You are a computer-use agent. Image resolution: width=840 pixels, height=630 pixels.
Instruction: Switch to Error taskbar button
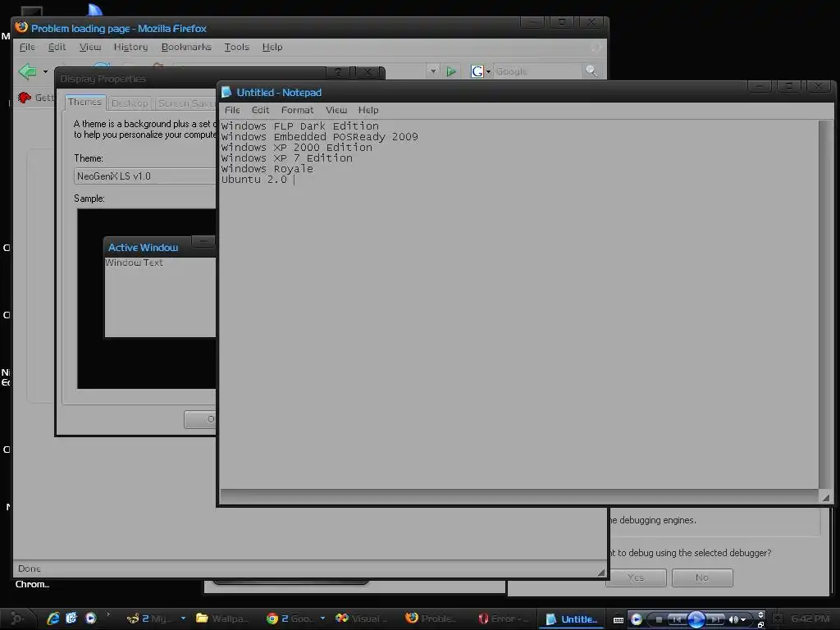(504, 619)
